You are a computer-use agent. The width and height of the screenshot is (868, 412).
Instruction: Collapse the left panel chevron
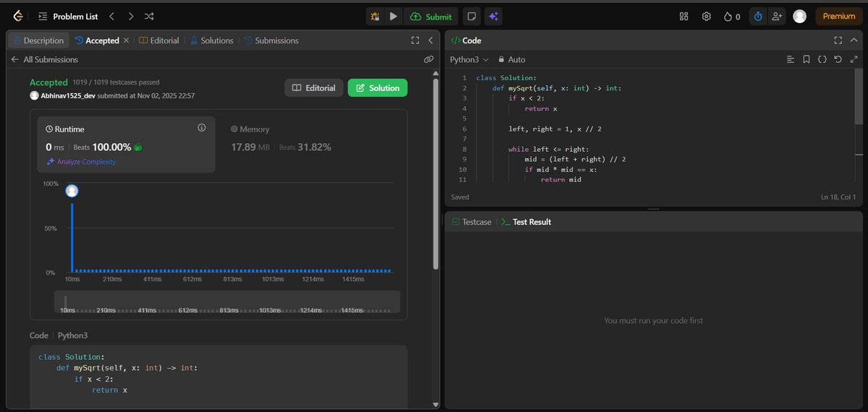430,40
